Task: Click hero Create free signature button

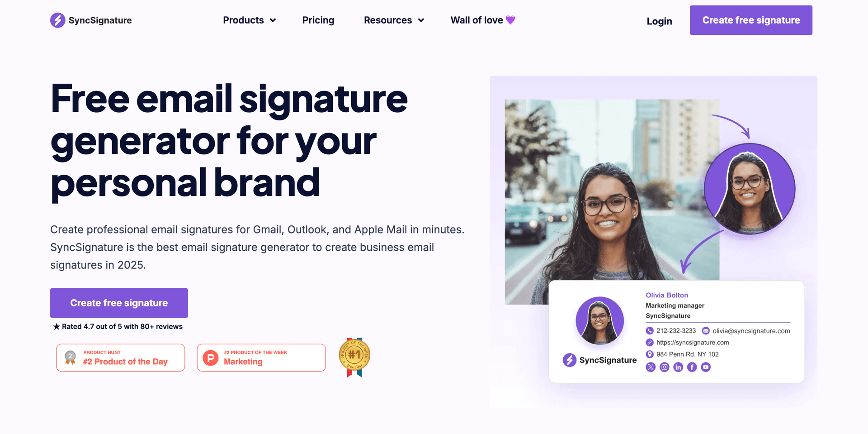Action: click(x=119, y=303)
